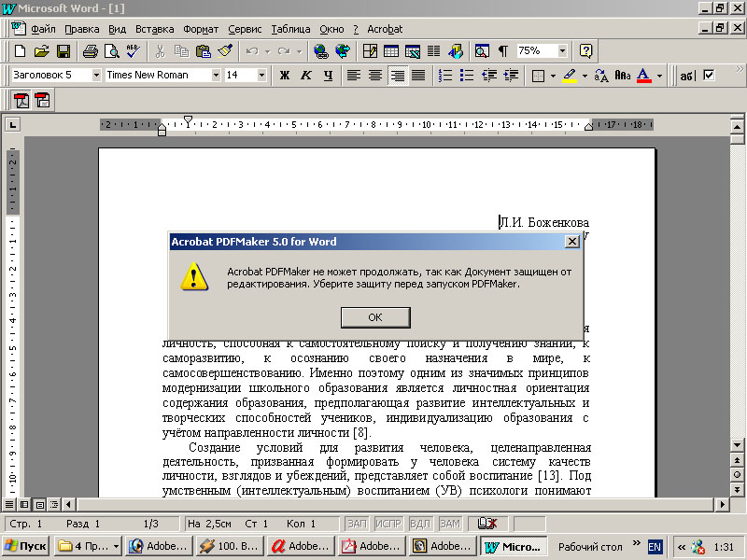
Task: Convert to Adobe PDF toolbar icon
Action: tap(21, 101)
